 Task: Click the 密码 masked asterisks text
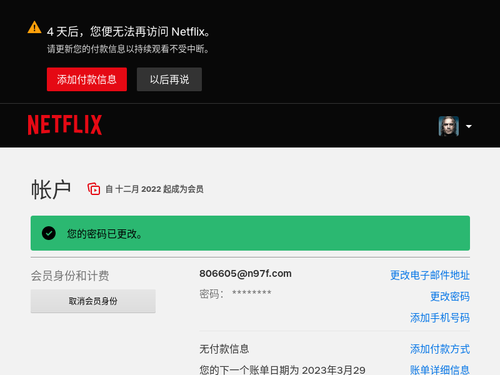coord(252,293)
